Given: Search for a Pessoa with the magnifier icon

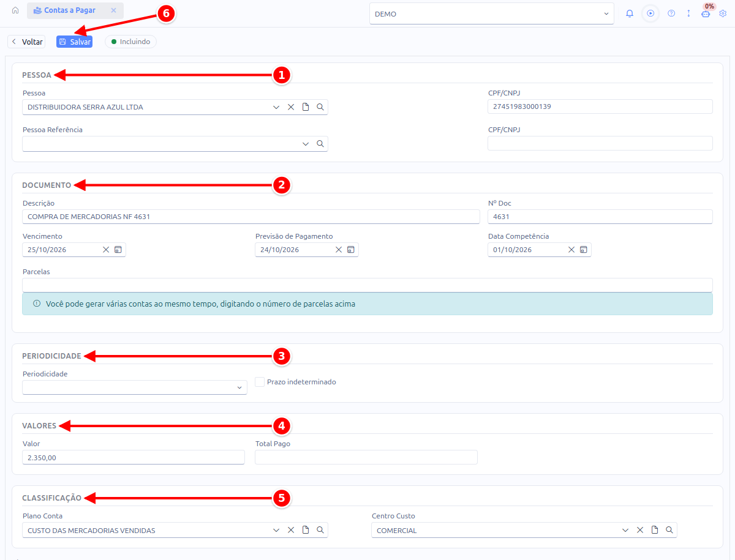Looking at the screenshot, I should 320,107.
